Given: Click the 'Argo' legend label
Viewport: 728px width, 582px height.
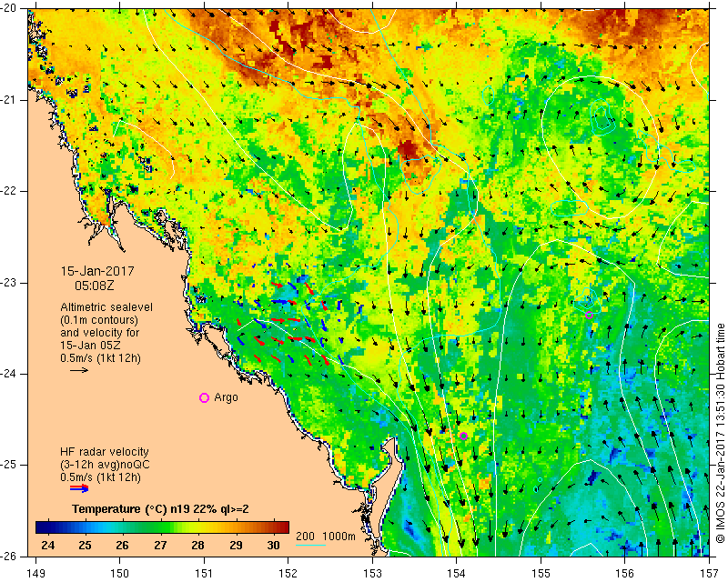Looking at the screenshot, I should coord(226,397).
